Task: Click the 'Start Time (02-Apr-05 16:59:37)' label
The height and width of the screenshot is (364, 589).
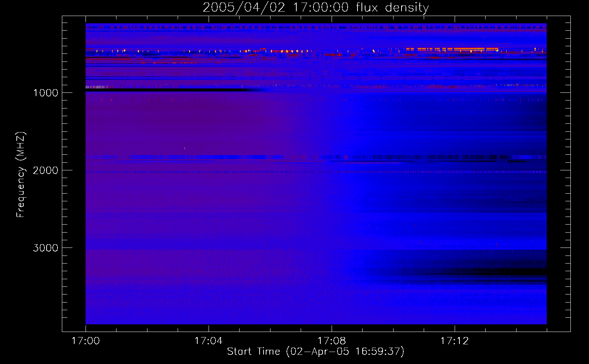Action: pos(316,352)
